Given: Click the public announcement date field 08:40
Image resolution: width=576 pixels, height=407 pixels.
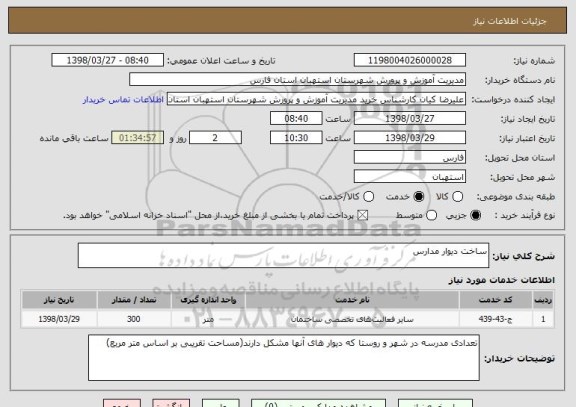Looking at the screenshot, I should (x=108, y=60).
